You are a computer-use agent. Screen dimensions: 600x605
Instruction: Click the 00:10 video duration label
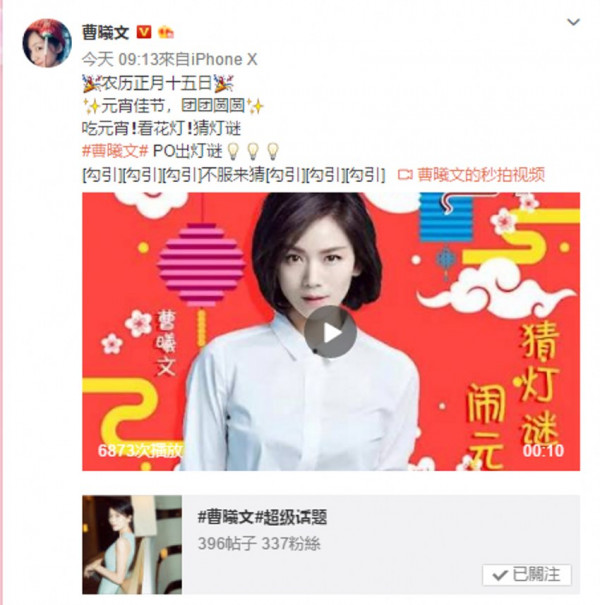click(543, 450)
